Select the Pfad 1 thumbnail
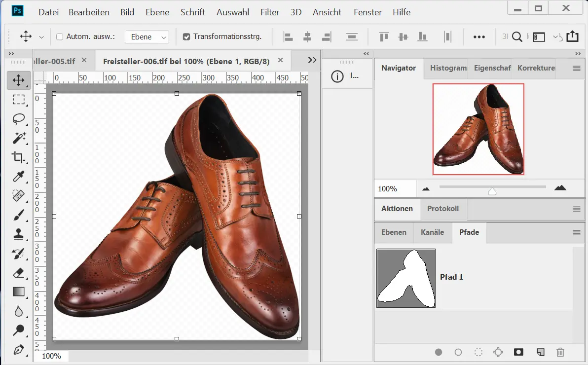This screenshot has width=588, height=365. pyautogui.click(x=406, y=278)
